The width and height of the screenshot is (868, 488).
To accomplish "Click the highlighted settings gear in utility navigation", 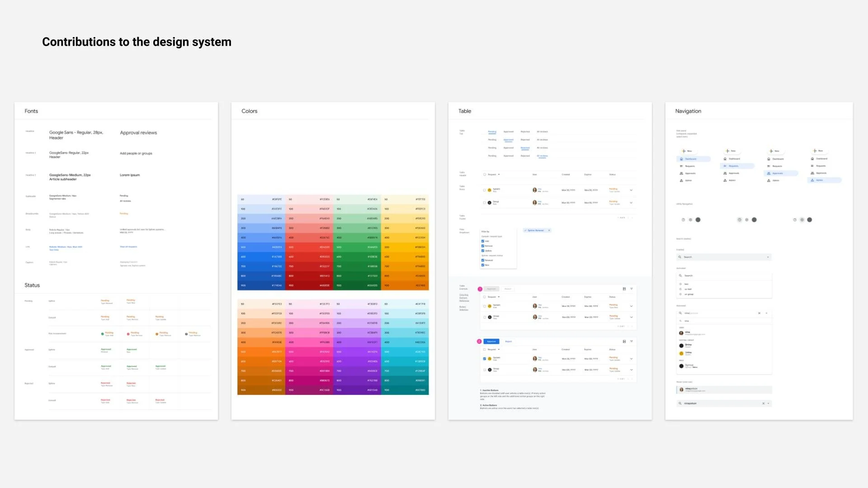I will coord(802,220).
